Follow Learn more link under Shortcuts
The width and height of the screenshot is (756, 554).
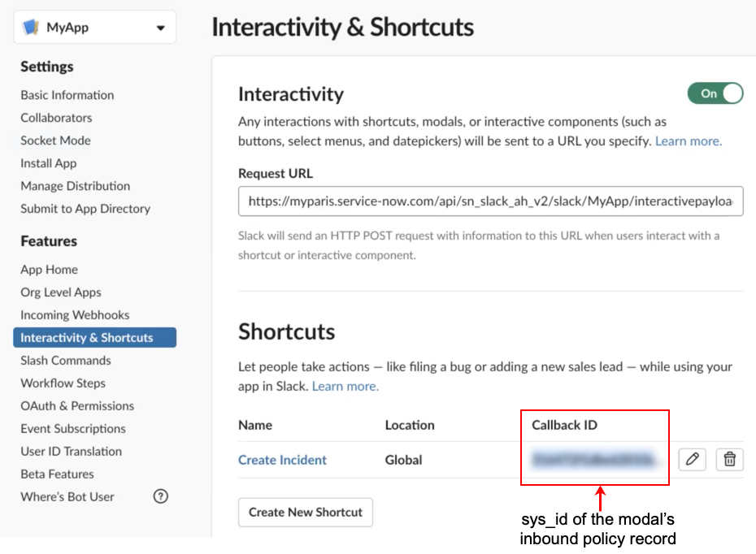[345, 387]
